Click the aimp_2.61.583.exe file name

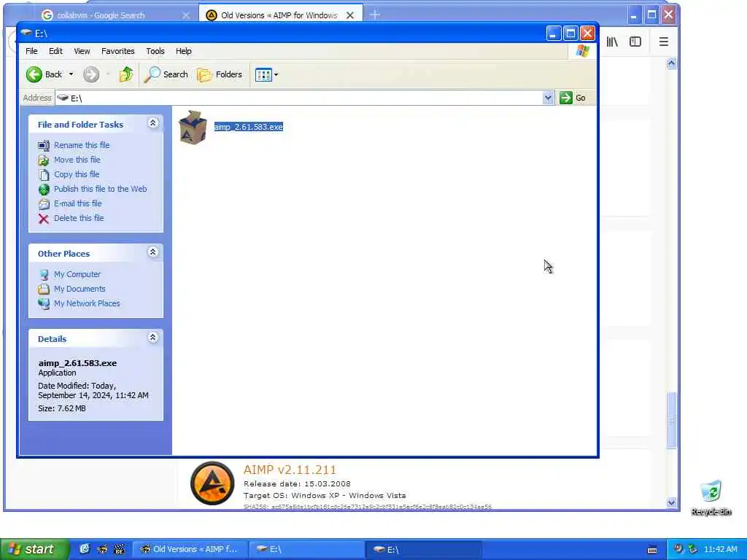[x=248, y=127]
